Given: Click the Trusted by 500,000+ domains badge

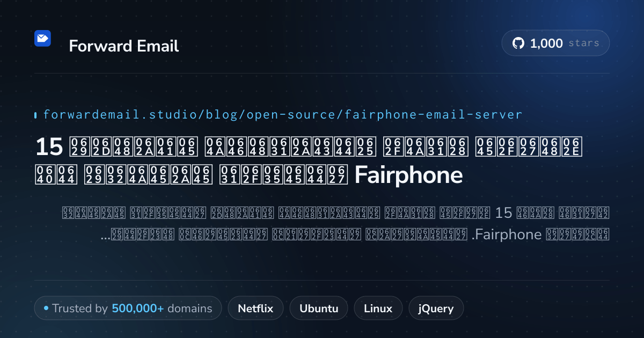Looking at the screenshot, I should (x=128, y=308).
